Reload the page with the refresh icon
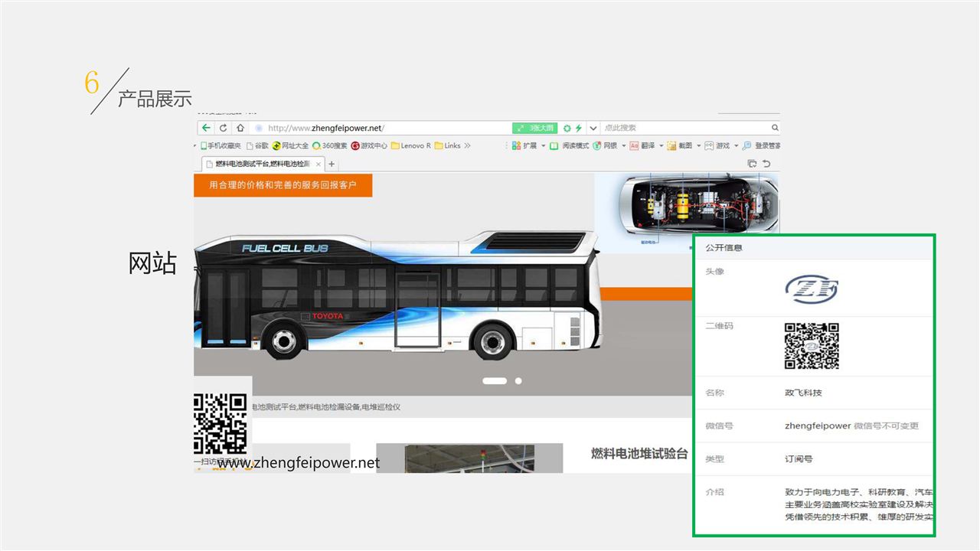 click(x=223, y=128)
